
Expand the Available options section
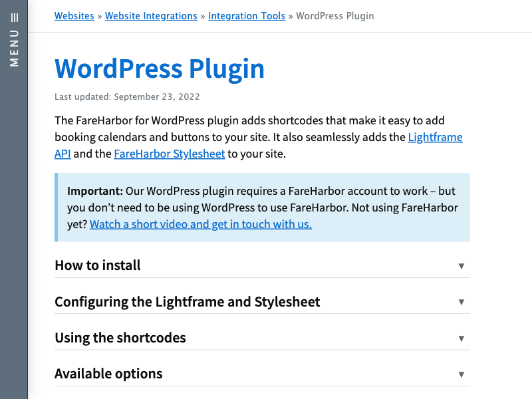(262, 374)
